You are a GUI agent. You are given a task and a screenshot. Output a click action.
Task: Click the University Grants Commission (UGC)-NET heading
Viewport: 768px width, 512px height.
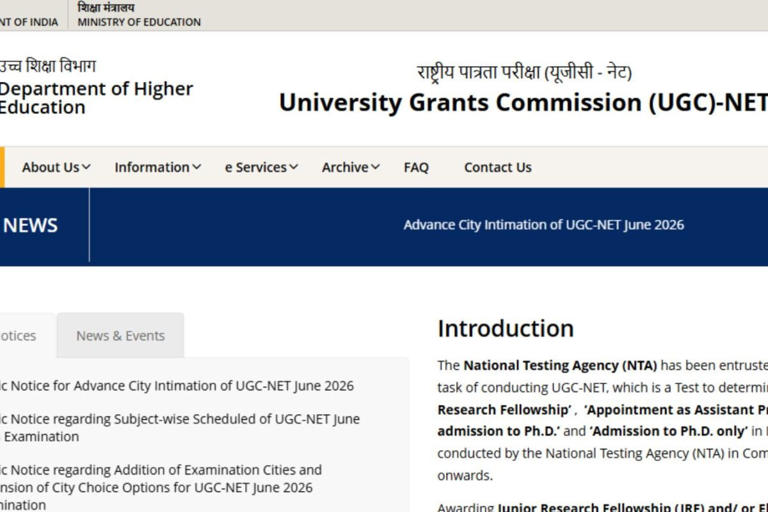(x=523, y=103)
